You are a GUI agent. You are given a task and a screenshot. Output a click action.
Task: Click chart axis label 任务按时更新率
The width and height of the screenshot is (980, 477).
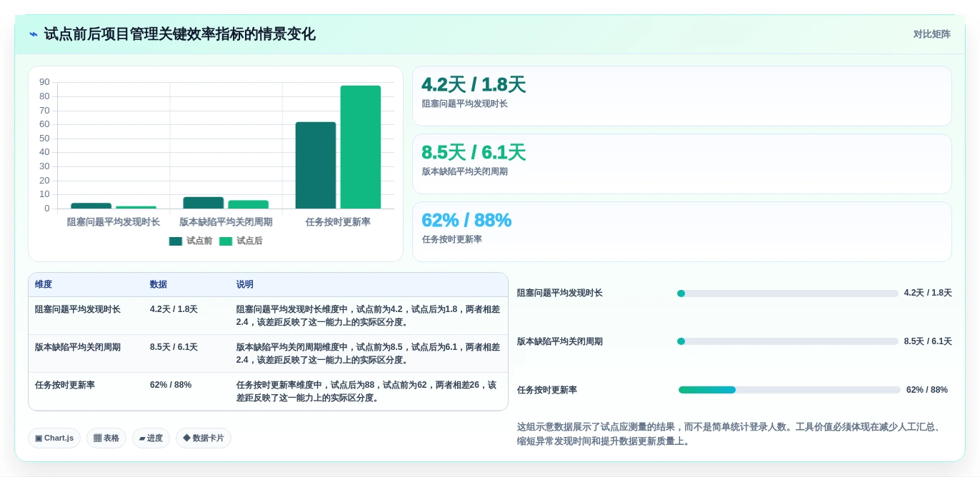338,222
